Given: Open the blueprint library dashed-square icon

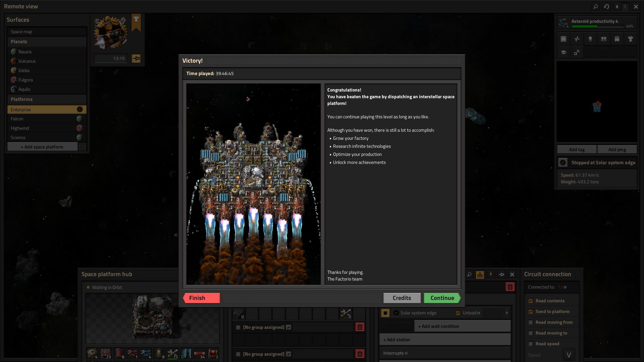Looking at the screenshot, I should [563, 39].
